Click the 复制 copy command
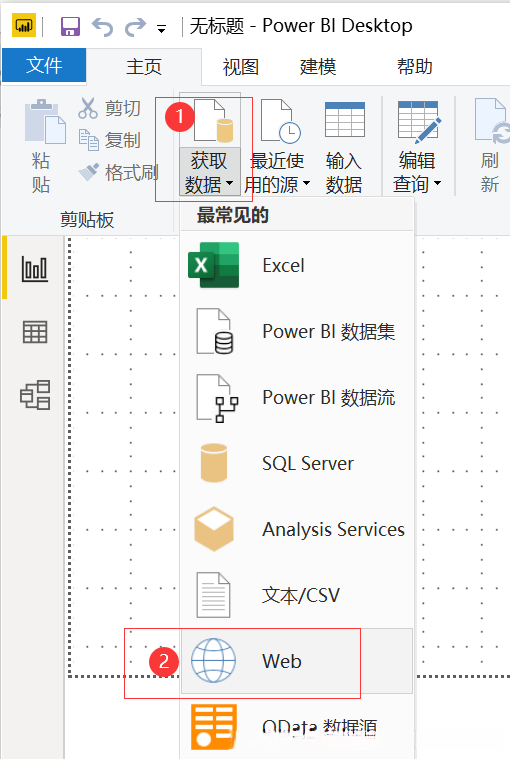The image size is (510, 759). point(109,140)
